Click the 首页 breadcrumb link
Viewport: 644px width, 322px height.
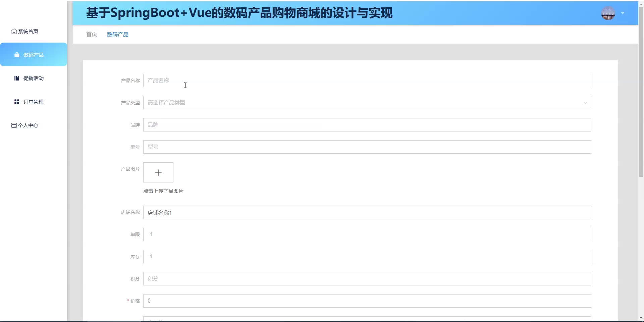(92, 34)
